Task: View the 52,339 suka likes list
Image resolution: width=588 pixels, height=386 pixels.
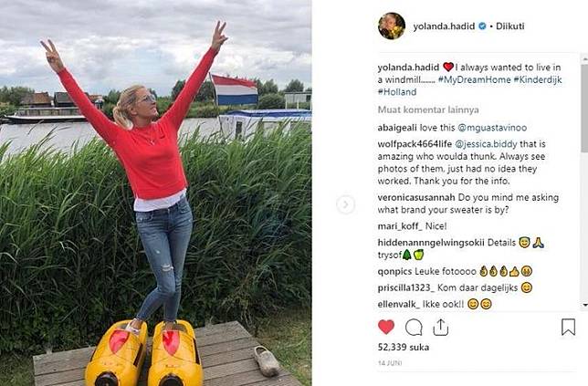Action: [x=404, y=348]
